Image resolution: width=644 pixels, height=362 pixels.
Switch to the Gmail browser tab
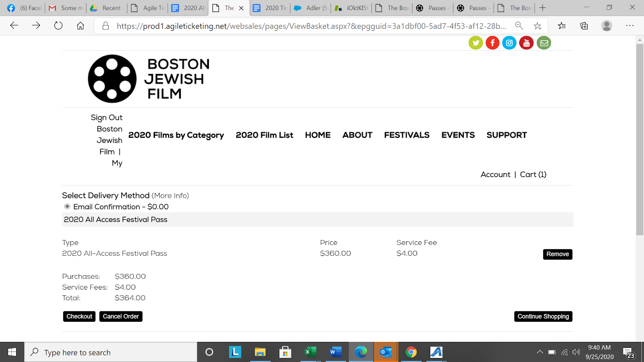click(66, 8)
